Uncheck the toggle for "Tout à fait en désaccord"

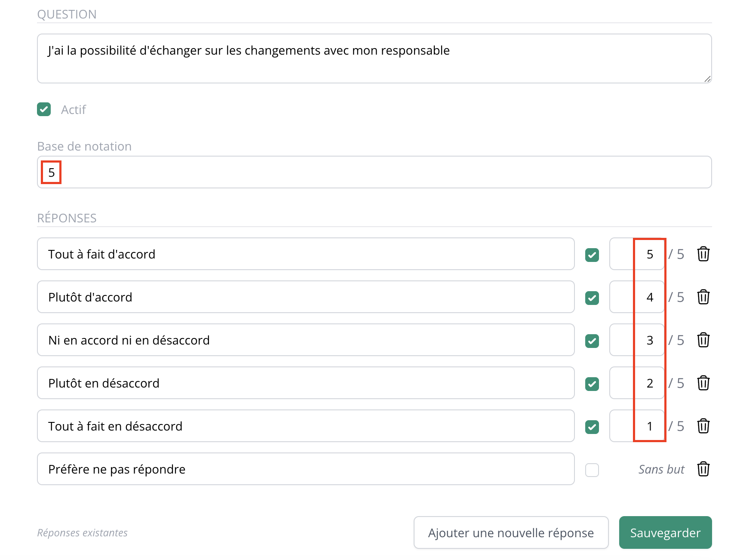tap(592, 427)
